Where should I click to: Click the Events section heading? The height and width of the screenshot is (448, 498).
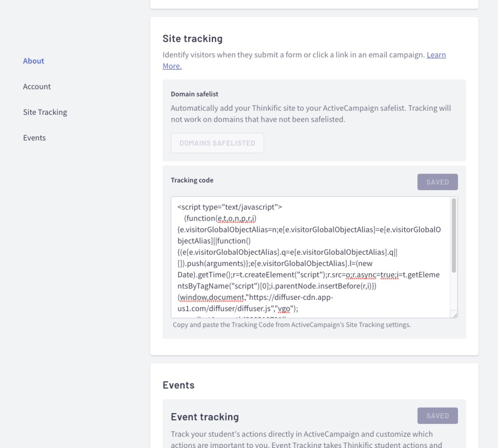(x=178, y=385)
